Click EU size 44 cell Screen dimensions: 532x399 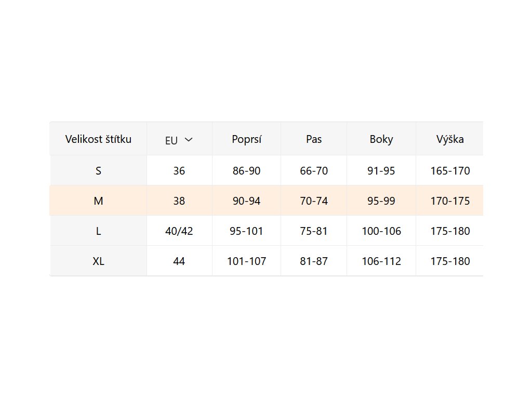click(179, 261)
